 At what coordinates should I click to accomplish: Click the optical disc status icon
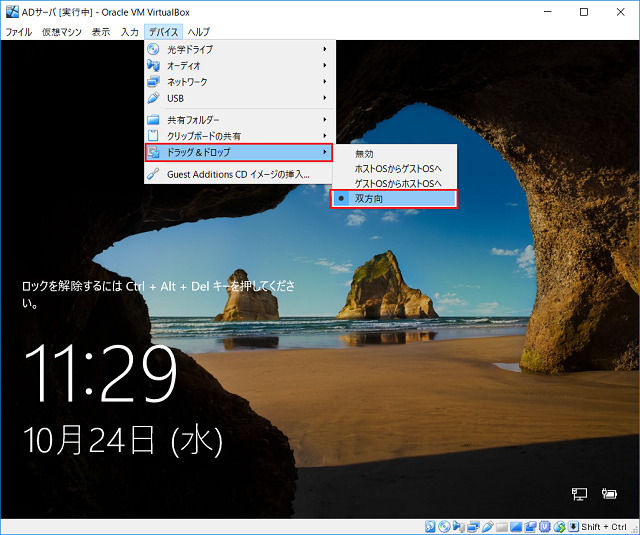tap(444, 526)
